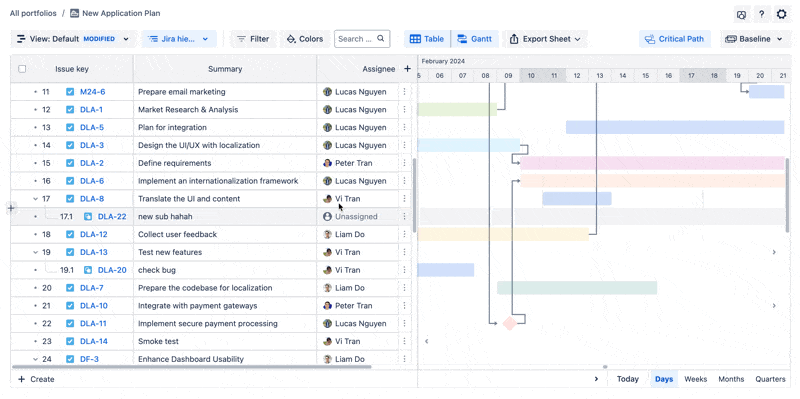The width and height of the screenshot is (800, 399).
Task: Expand the Baseline dropdown
Action: point(754,39)
